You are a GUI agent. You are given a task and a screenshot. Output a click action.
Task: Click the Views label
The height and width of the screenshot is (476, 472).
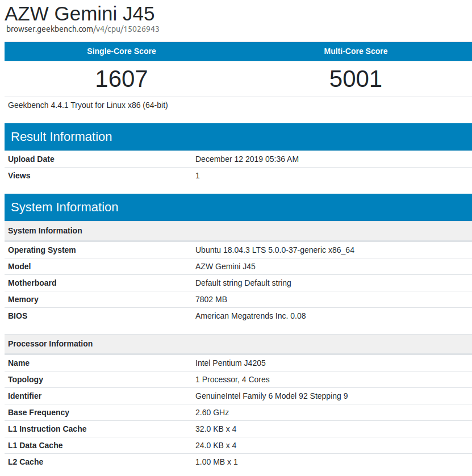(19, 176)
